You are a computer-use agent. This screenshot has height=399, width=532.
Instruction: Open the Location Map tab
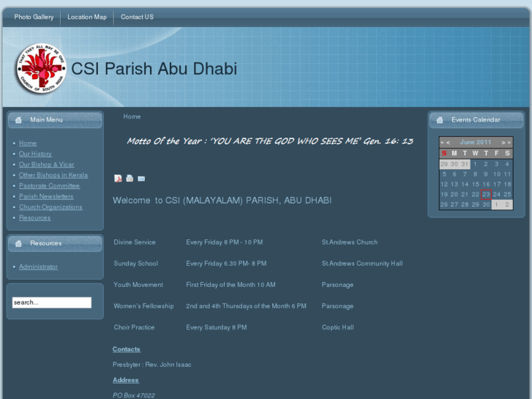point(87,17)
